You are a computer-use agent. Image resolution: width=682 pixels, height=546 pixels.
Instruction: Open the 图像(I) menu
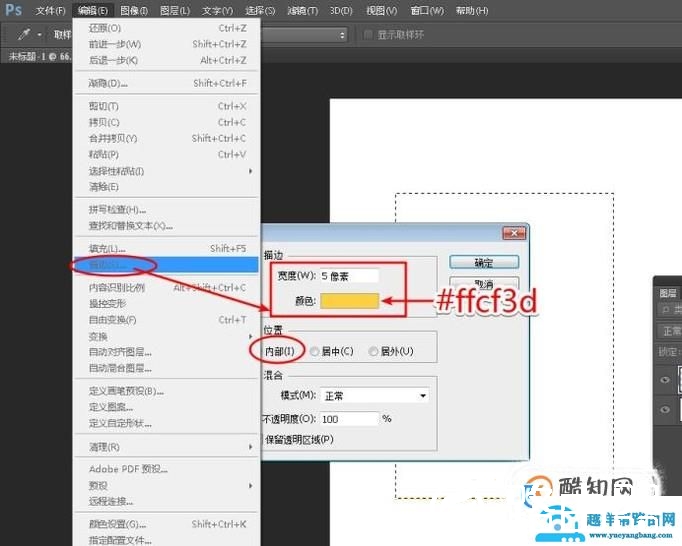(x=134, y=10)
